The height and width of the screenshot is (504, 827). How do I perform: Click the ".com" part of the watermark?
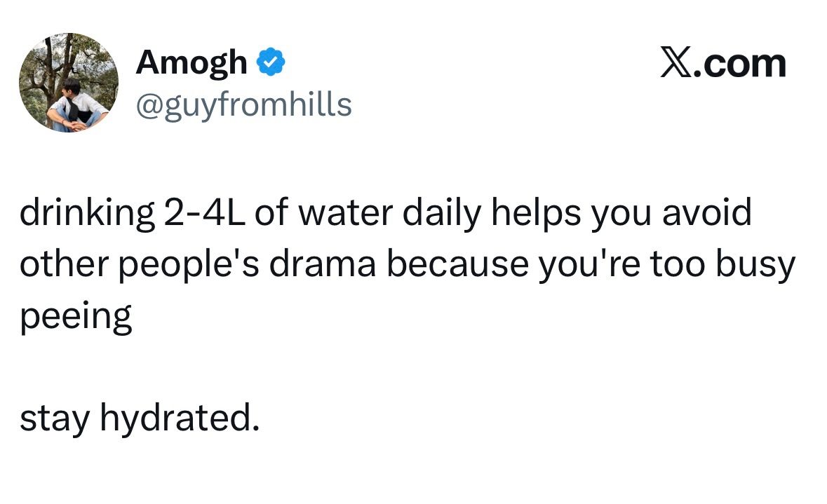[740, 64]
